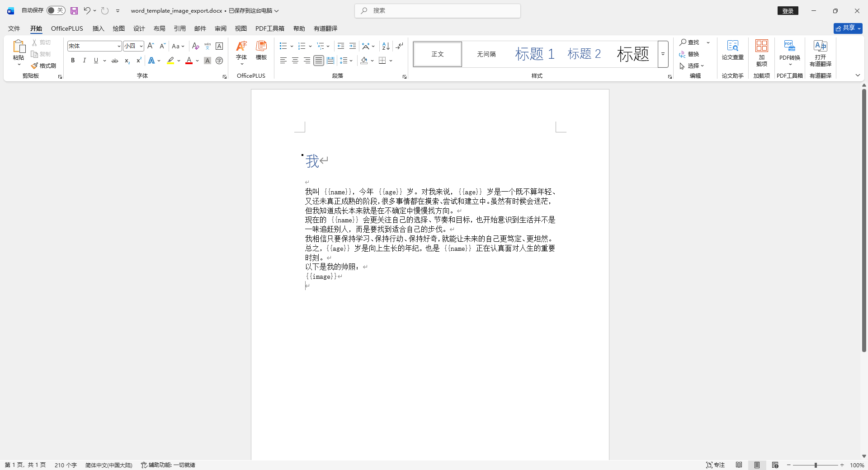Click the Sort icon in paragraph group
Image resolution: width=868 pixels, height=470 pixels.
point(386,46)
